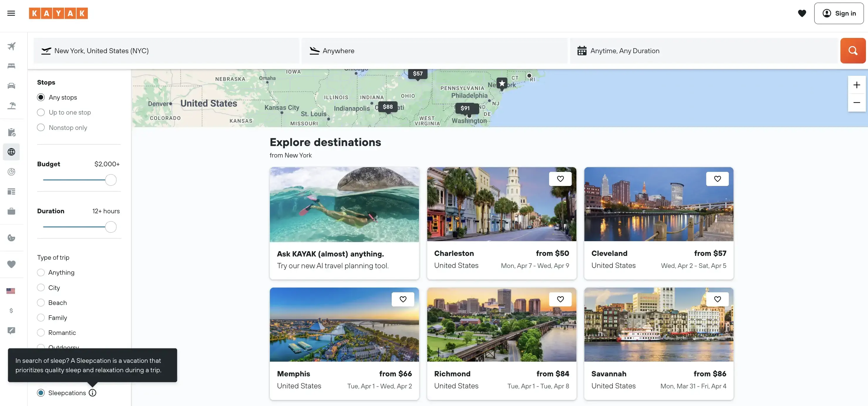Zoom in on the map with plus
868x406 pixels.
click(x=857, y=85)
